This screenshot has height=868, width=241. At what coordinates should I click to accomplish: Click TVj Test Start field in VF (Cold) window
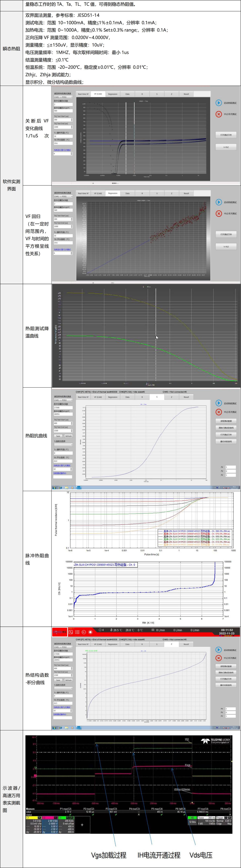(x=63, y=120)
